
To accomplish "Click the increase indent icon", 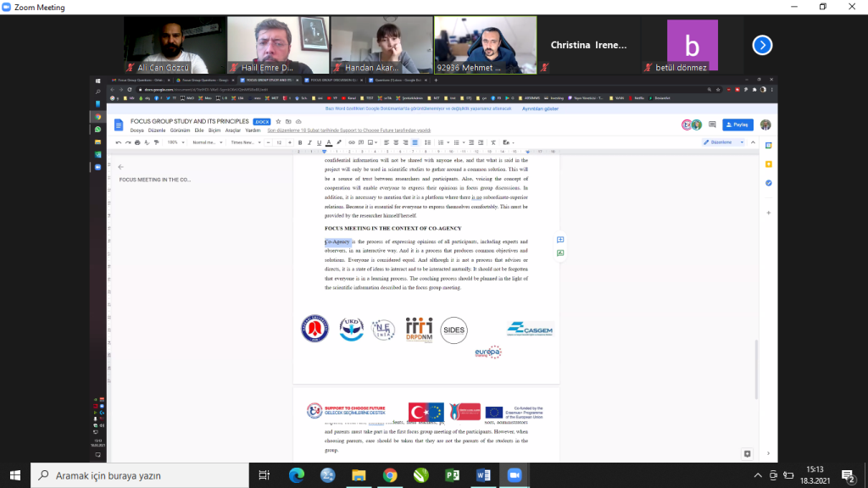I will [481, 142].
